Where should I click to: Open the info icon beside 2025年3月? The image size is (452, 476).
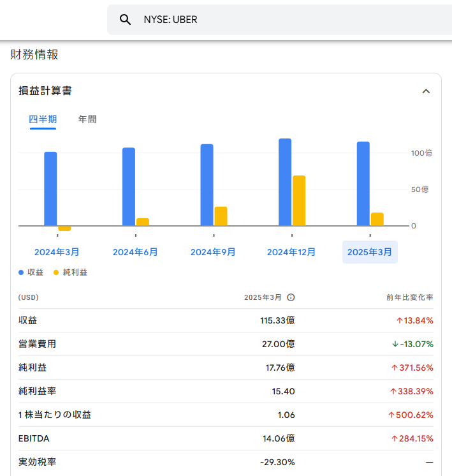click(x=291, y=297)
